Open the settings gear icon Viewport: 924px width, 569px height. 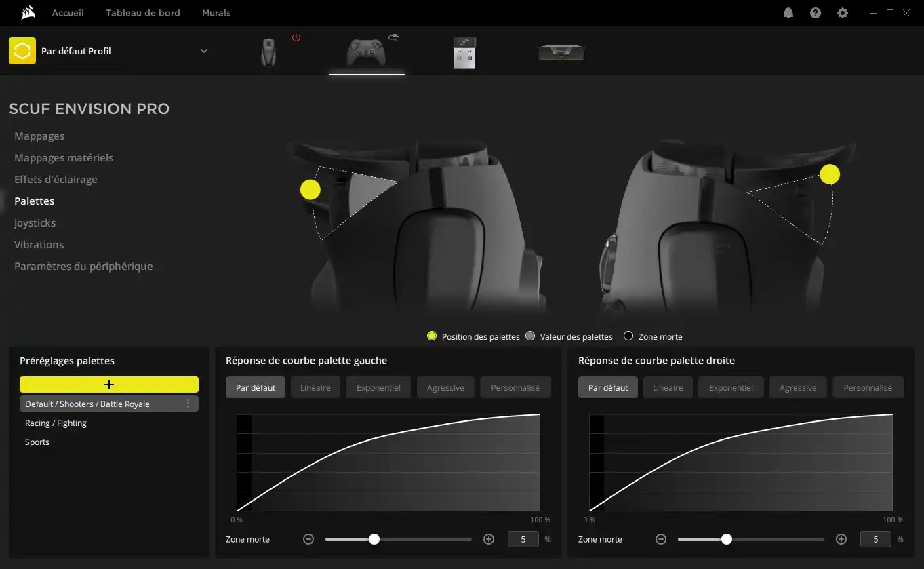pos(843,13)
